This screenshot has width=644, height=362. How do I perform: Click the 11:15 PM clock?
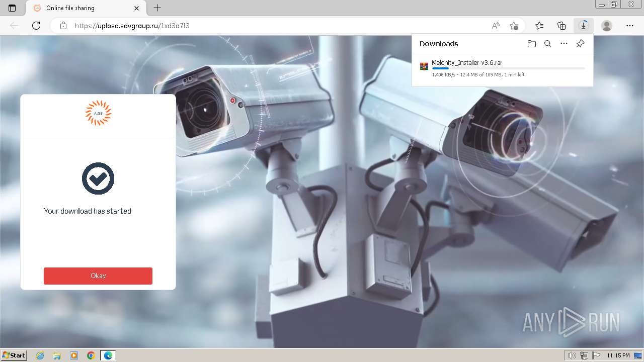click(618, 355)
